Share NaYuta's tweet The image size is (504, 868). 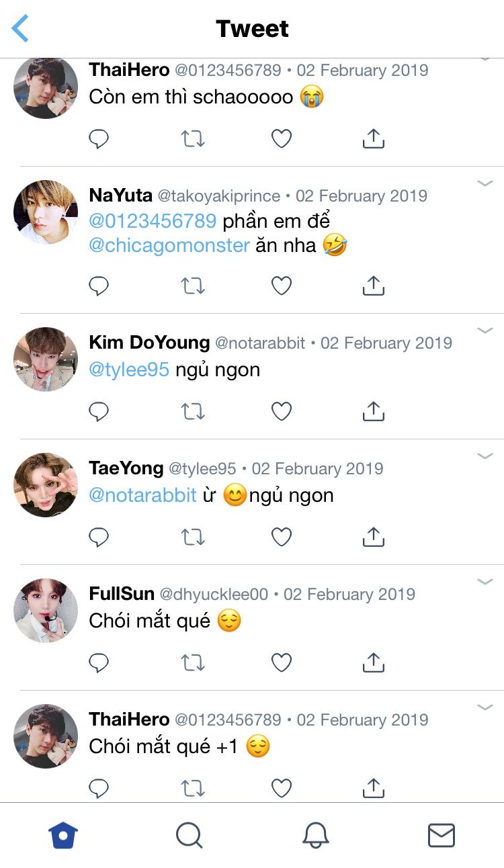[x=373, y=286]
